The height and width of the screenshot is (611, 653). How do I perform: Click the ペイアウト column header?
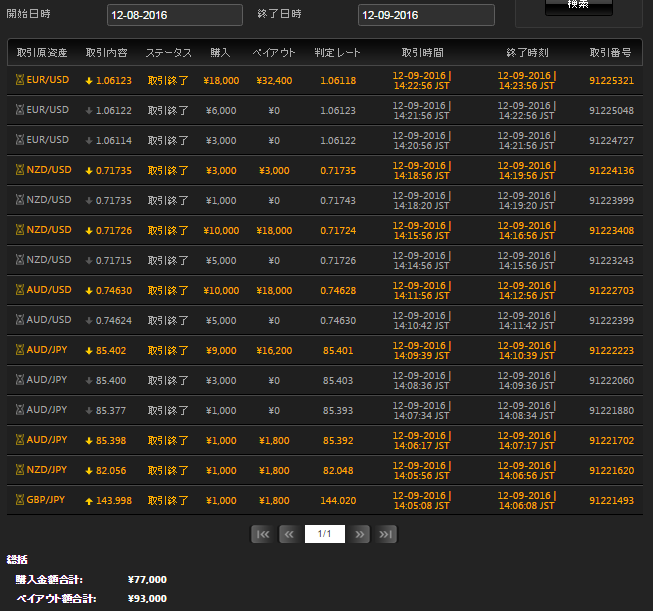click(x=274, y=52)
